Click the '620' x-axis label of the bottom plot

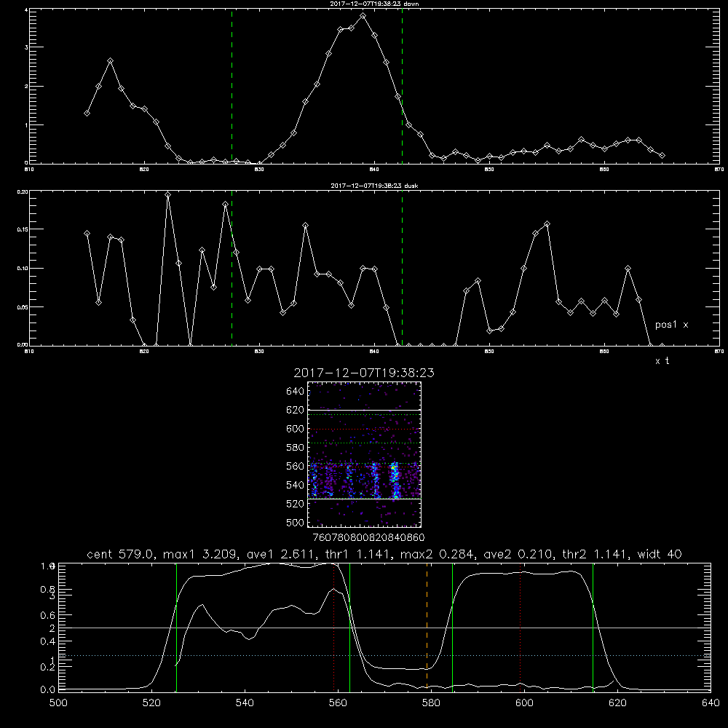click(x=617, y=703)
